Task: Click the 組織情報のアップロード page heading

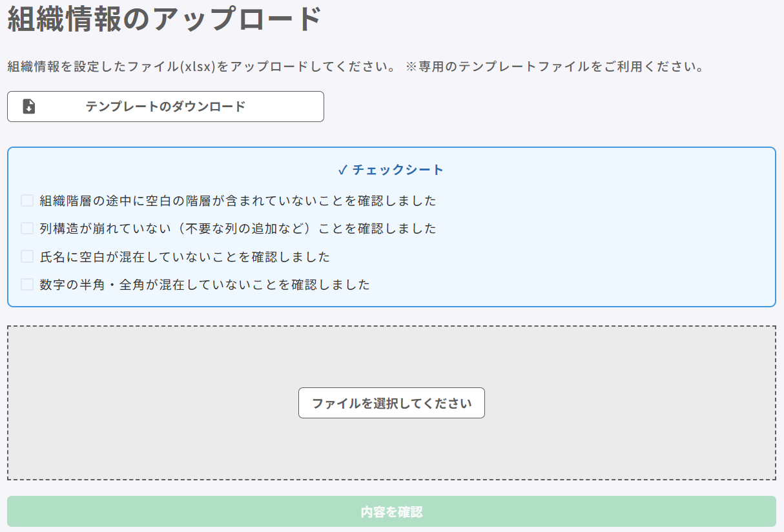Action: point(164,19)
